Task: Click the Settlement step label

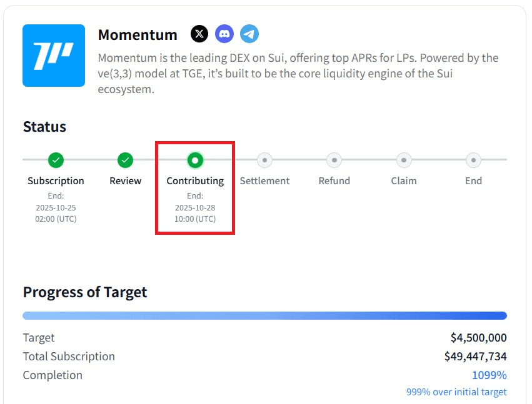Action: (x=265, y=181)
